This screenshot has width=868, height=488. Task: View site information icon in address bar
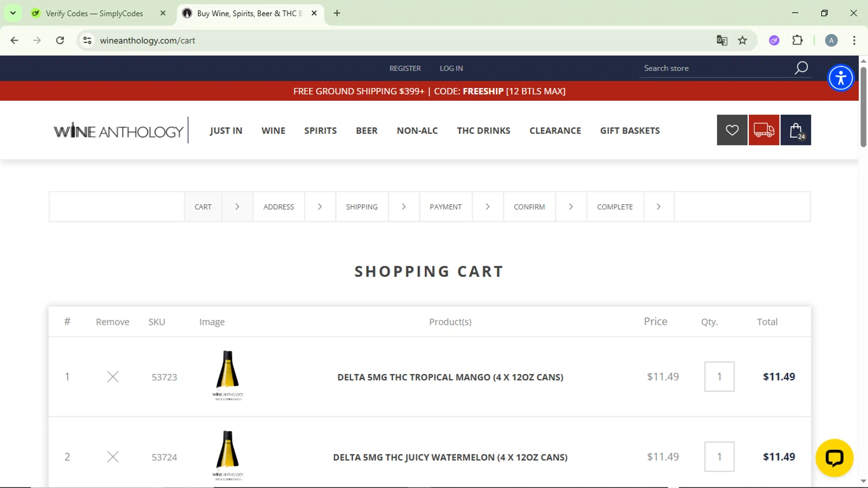coord(87,41)
